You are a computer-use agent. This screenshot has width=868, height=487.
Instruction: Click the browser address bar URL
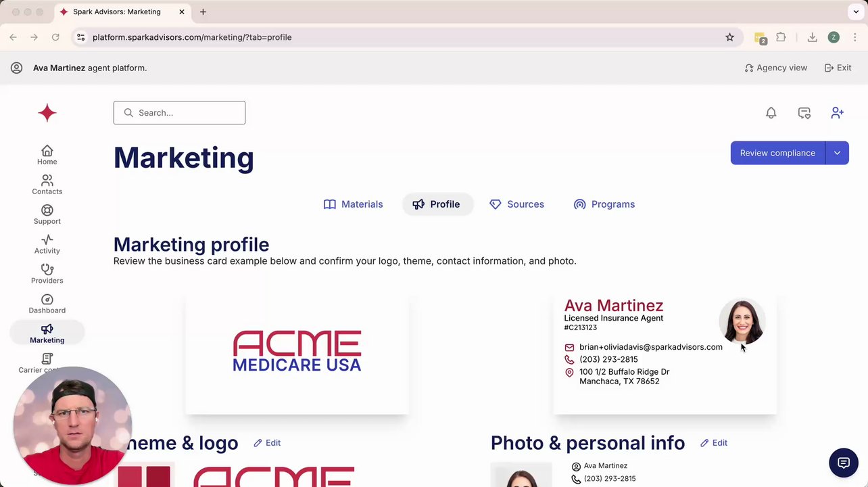point(192,37)
